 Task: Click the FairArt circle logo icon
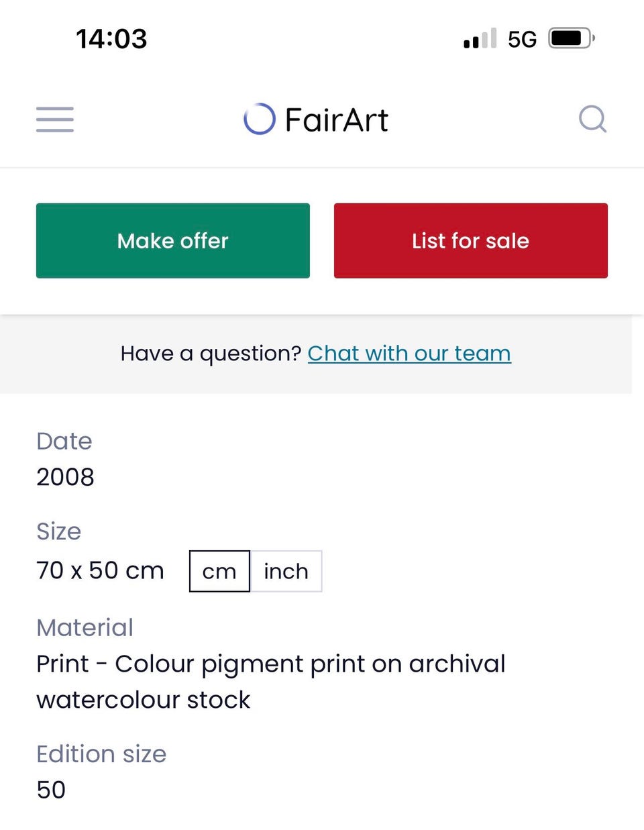point(260,119)
